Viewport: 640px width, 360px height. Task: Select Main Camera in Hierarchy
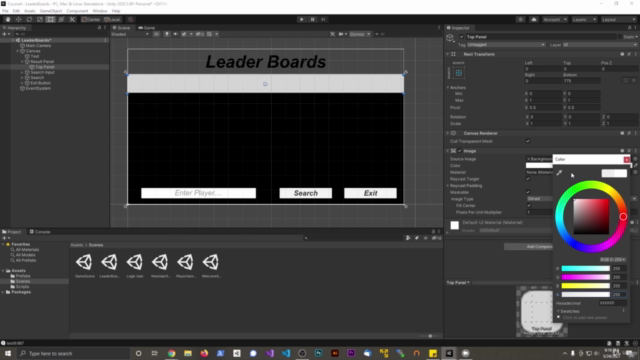[x=38, y=46]
